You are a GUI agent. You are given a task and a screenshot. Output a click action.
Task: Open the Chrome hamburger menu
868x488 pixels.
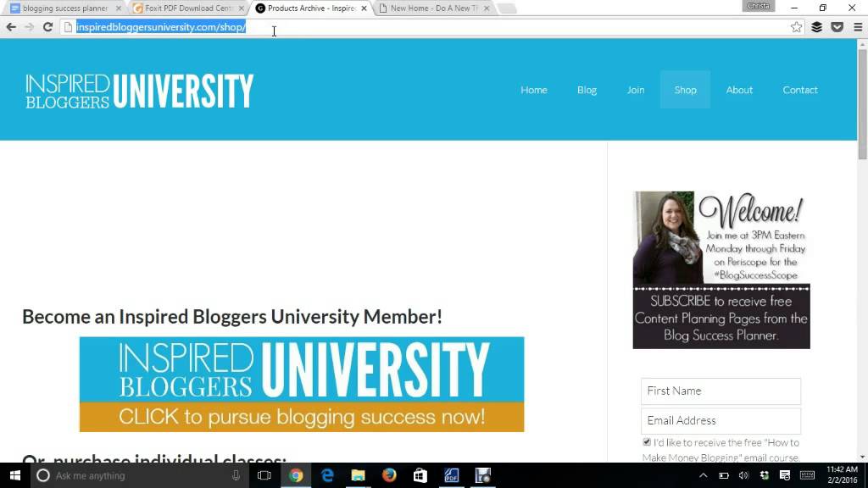coord(858,27)
